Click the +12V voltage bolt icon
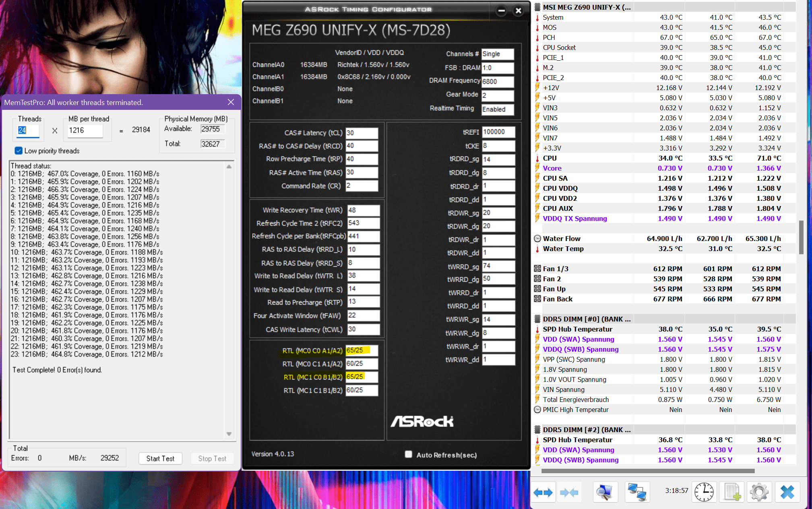The height and width of the screenshot is (509, 812). click(537, 88)
